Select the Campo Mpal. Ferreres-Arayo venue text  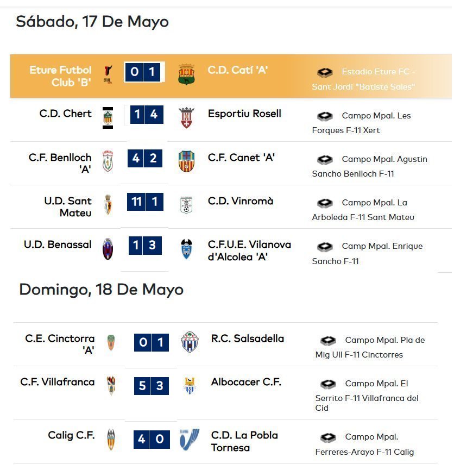364,444
